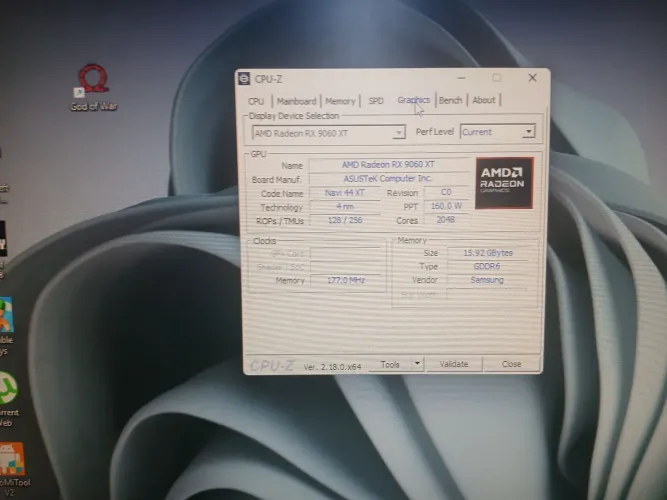667x500 pixels.
Task: Switch to the Mainboard tab
Action: pos(296,101)
